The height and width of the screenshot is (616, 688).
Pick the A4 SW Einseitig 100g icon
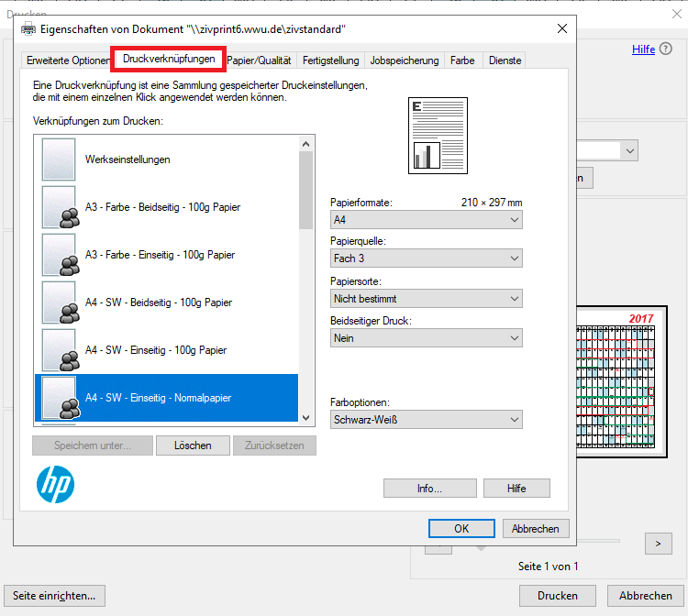[59, 350]
